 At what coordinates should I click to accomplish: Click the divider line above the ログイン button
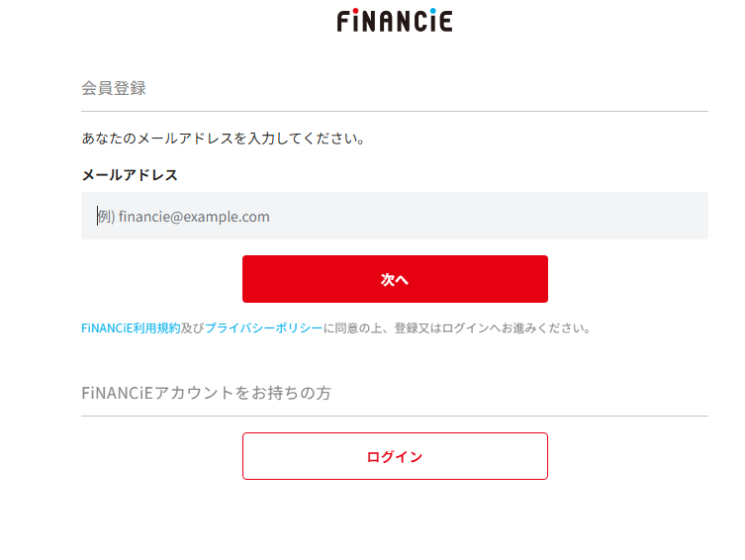coord(395,416)
